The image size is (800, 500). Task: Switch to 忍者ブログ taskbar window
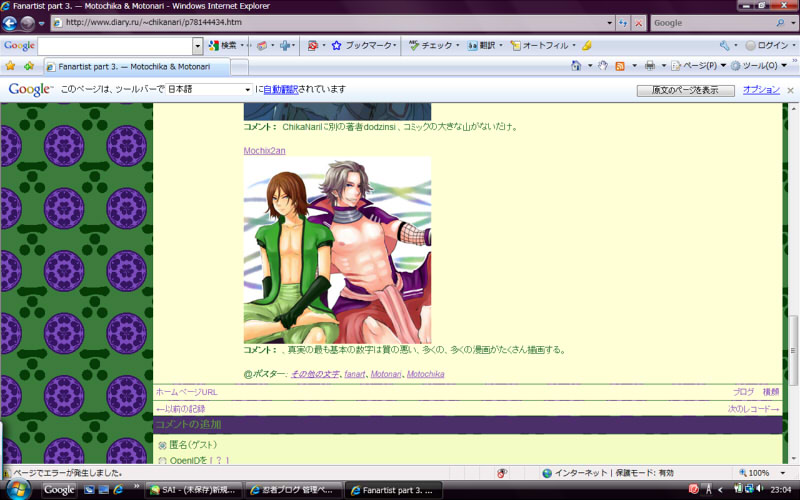tap(293, 490)
